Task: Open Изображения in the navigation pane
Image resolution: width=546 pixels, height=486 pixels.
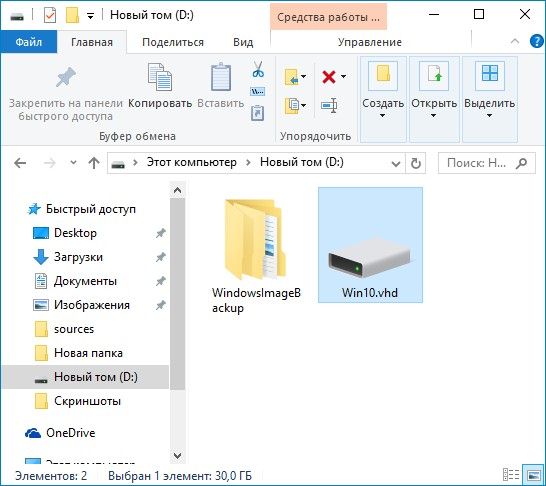Action: [92, 305]
